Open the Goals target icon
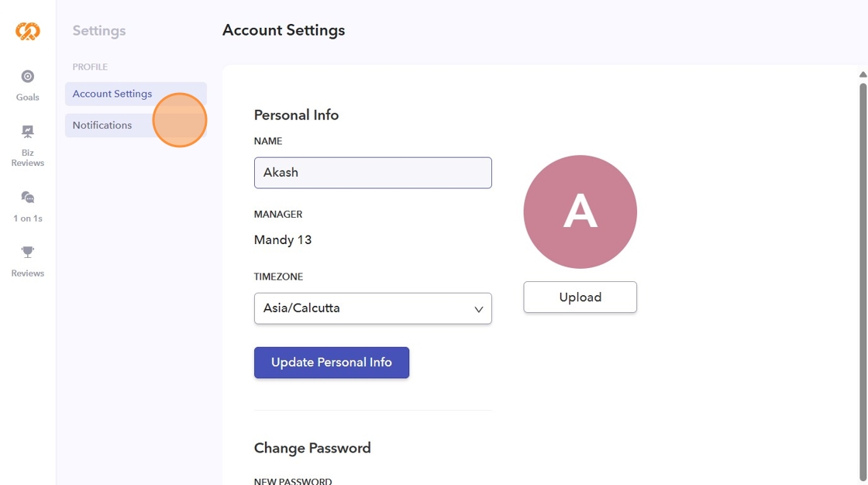The image size is (868, 485). [x=28, y=77]
